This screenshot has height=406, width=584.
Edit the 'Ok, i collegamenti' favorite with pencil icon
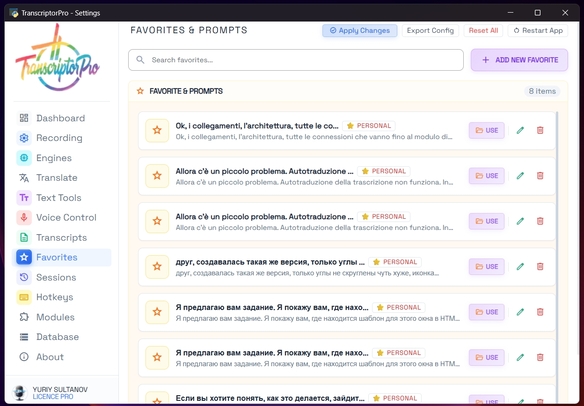pos(520,130)
